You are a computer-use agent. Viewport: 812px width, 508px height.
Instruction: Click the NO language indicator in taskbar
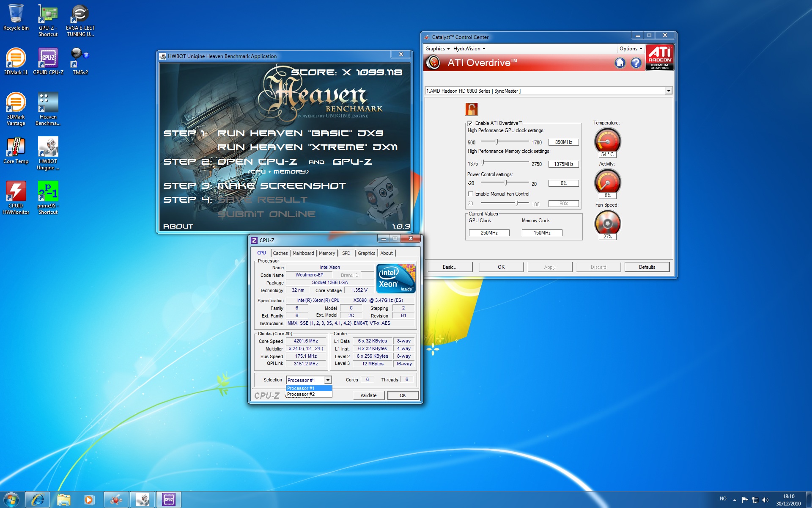[x=723, y=499]
